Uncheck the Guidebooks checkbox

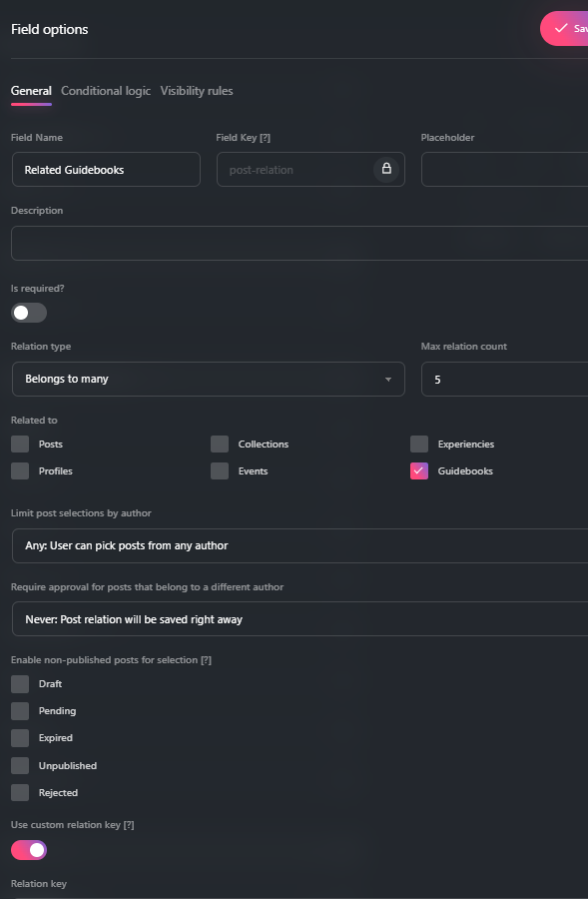point(418,470)
